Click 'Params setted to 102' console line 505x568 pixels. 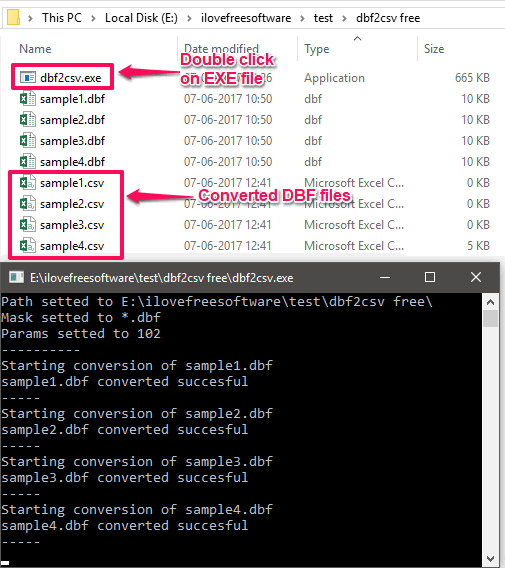pos(81,334)
